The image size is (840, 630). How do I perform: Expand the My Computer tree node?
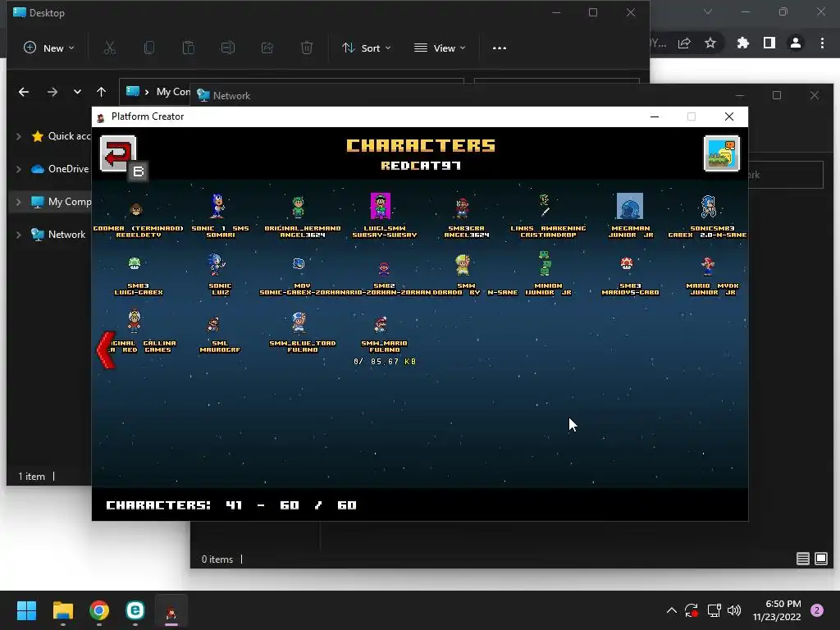(19, 202)
